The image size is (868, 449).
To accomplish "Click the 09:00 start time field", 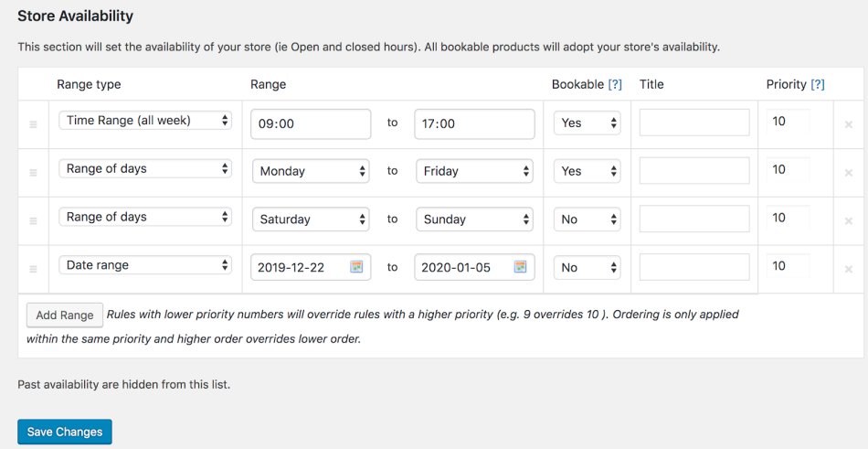I will (311, 123).
